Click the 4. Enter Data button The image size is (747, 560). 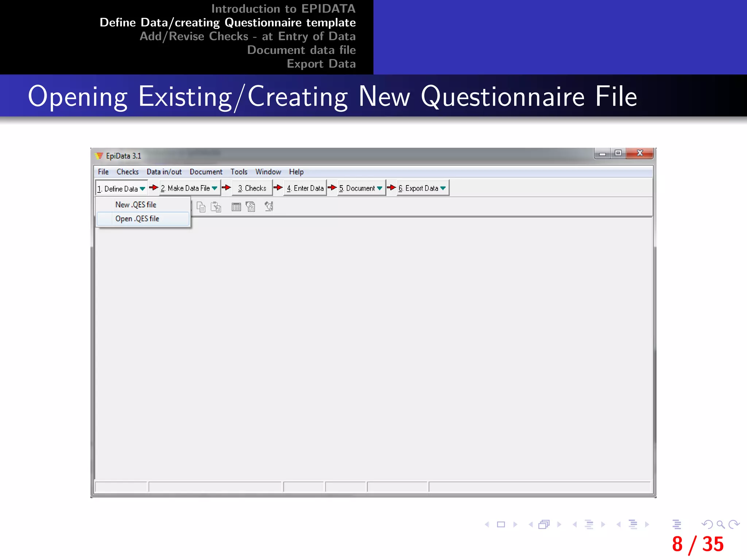coord(305,188)
